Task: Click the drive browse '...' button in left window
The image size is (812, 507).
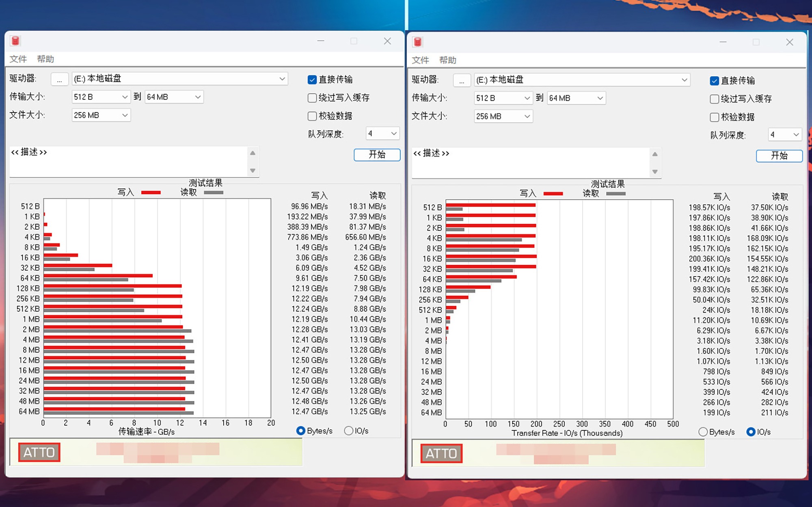Action: (x=59, y=79)
